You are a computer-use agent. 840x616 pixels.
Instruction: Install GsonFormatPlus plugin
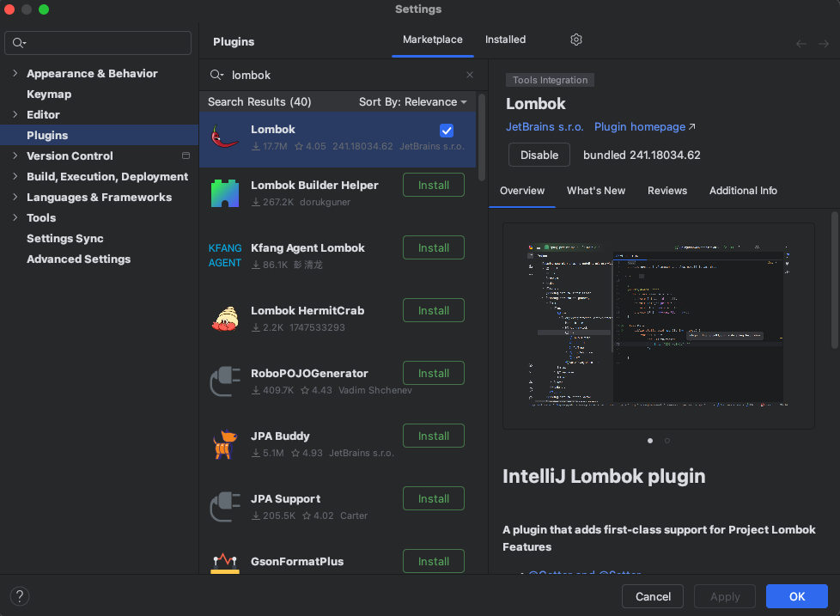pos(434,561)
